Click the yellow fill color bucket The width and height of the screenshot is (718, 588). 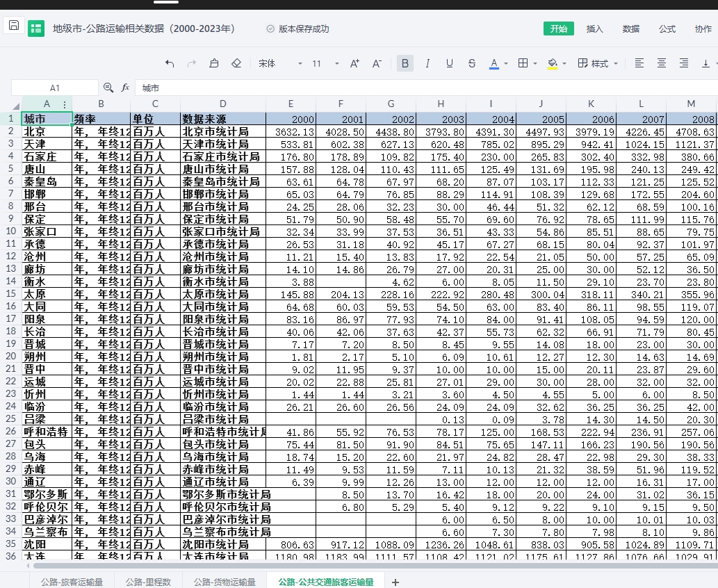553,63
